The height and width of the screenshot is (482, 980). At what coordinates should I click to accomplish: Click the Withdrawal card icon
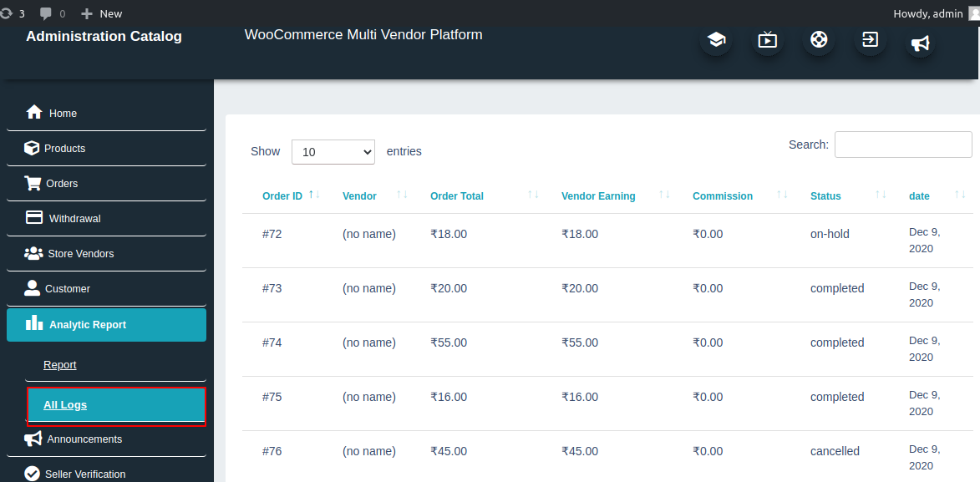click(x=33, y=217)
